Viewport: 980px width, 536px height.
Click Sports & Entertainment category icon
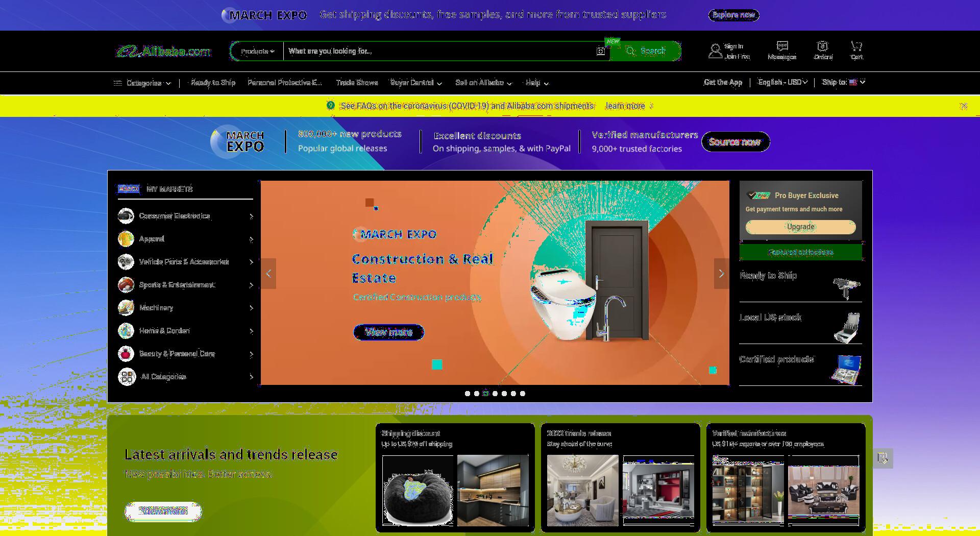tap(126, 285)
